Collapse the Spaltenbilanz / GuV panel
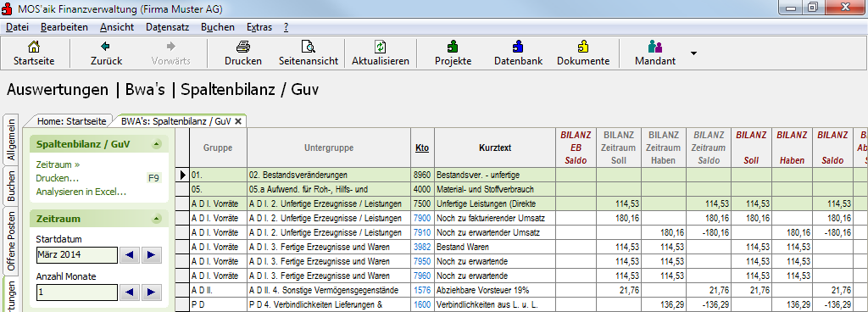Image resolution: width=868 pixels, height=312 pixels. click(157, 144)
